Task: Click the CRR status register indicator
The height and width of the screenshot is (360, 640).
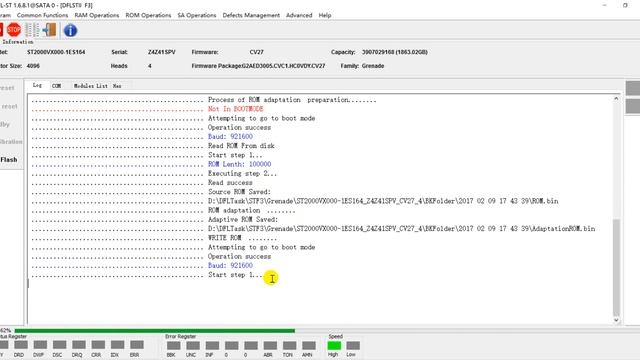Action: [x=98, y=345]
